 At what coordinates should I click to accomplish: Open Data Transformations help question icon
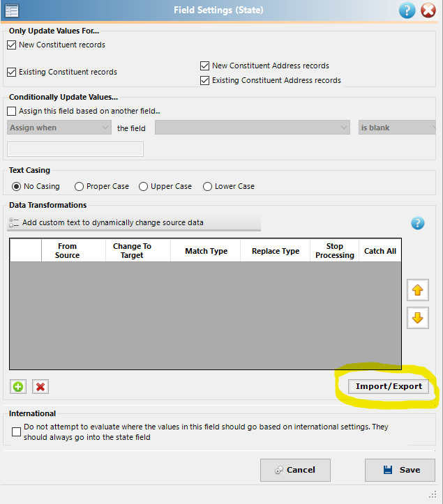pos(418,223)
